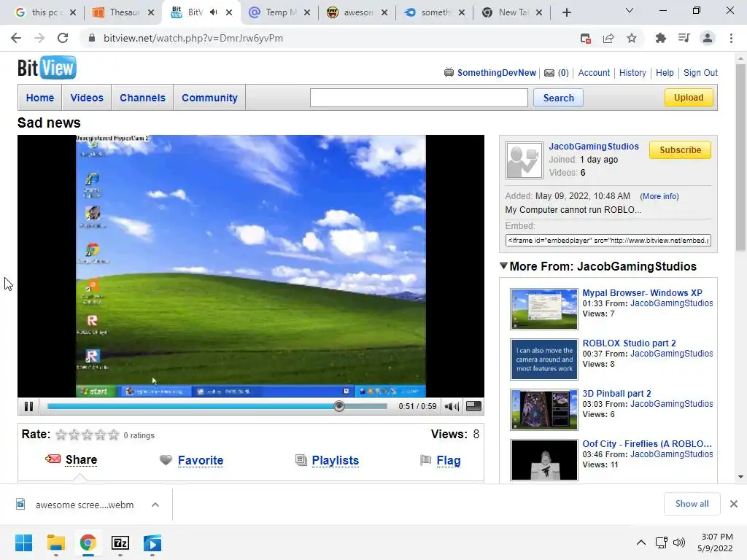Viewport: 747px width, 560px height.
Task: Click the Favorite heart icon
Action: coord(166,460)
